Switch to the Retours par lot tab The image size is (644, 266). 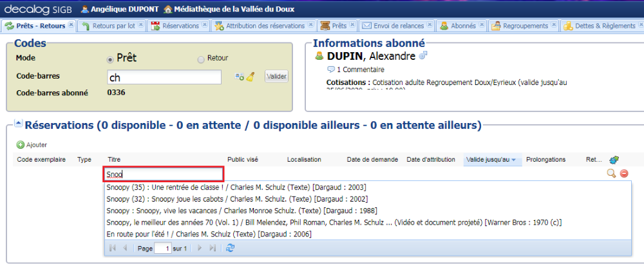click(113, 26)
